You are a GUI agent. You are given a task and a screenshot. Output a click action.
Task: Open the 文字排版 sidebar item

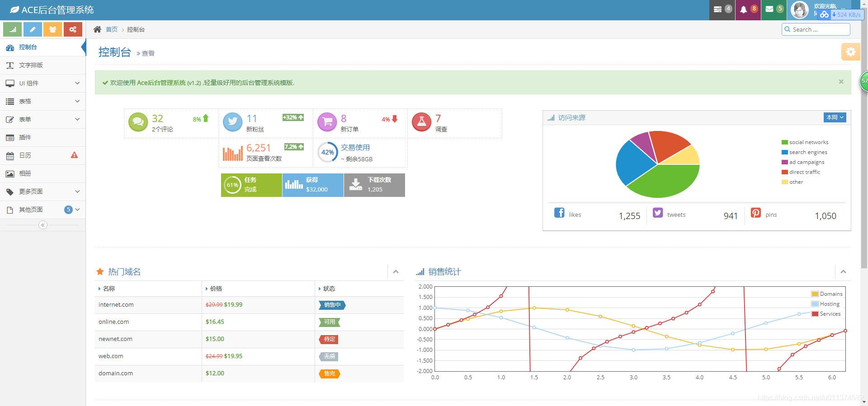(x=43, y=65)
